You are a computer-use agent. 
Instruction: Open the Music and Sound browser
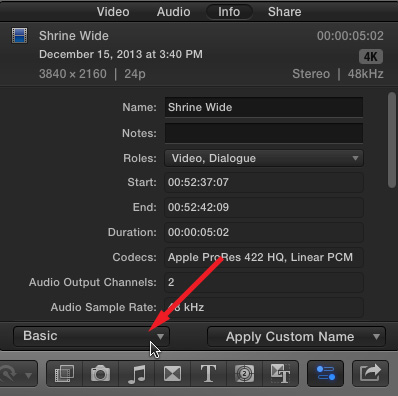137,373
